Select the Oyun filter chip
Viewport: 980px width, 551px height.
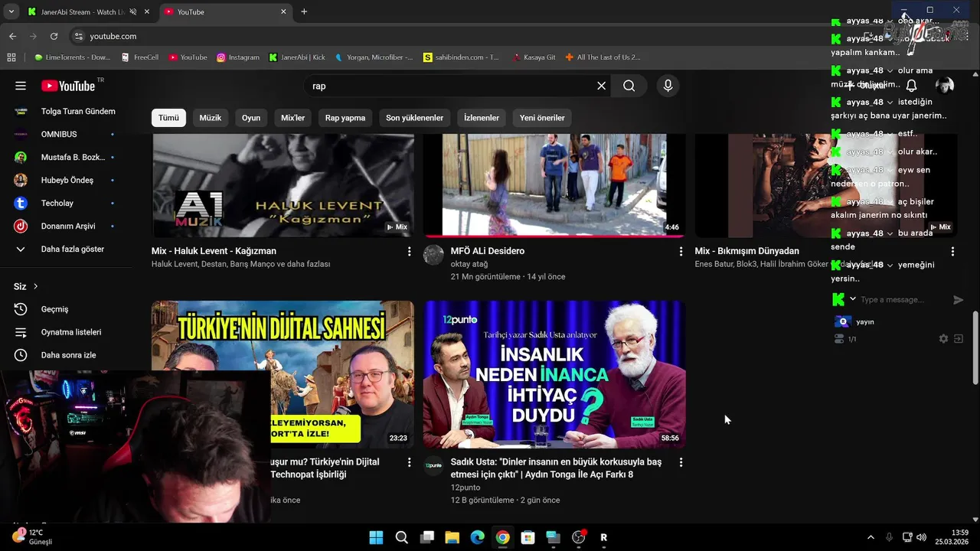(x=251, y=118)
